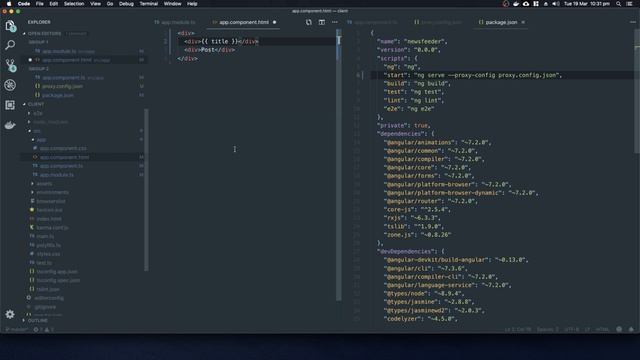
Task: Open the Terminal menu
Action: pos(149,4)
